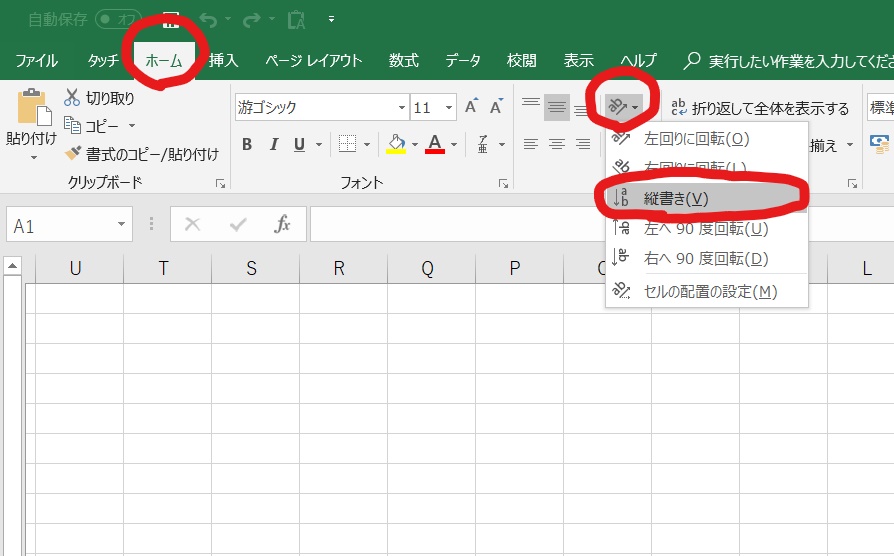The height and width of the screenshot is (556, 894).
Task: Click the Undo arrow icon
Action: (x=208, y=21)
